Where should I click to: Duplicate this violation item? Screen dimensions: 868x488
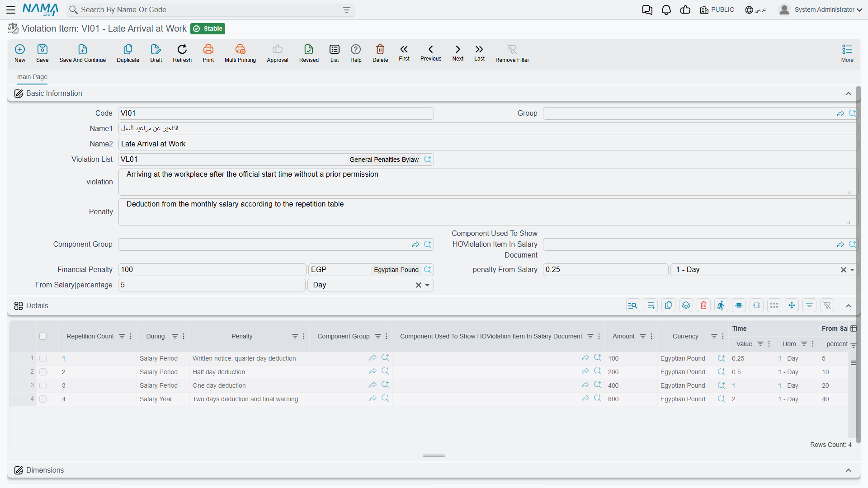coord(128,53)
